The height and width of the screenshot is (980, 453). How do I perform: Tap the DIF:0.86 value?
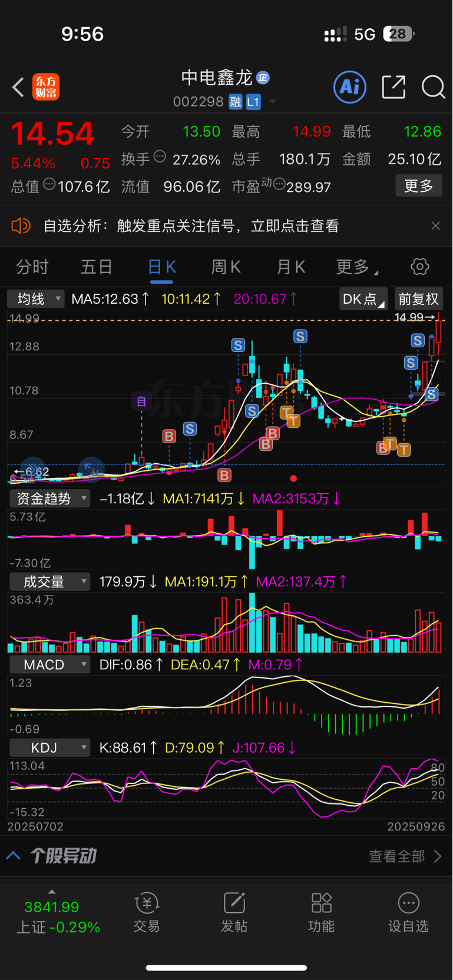pyautogui.click(x=131, y=665)
